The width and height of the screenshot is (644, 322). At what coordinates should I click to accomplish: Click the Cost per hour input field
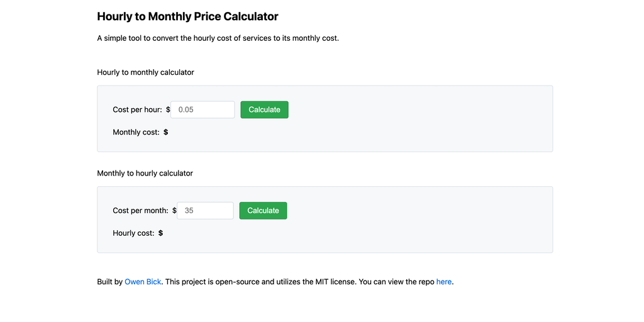point(203,109)
